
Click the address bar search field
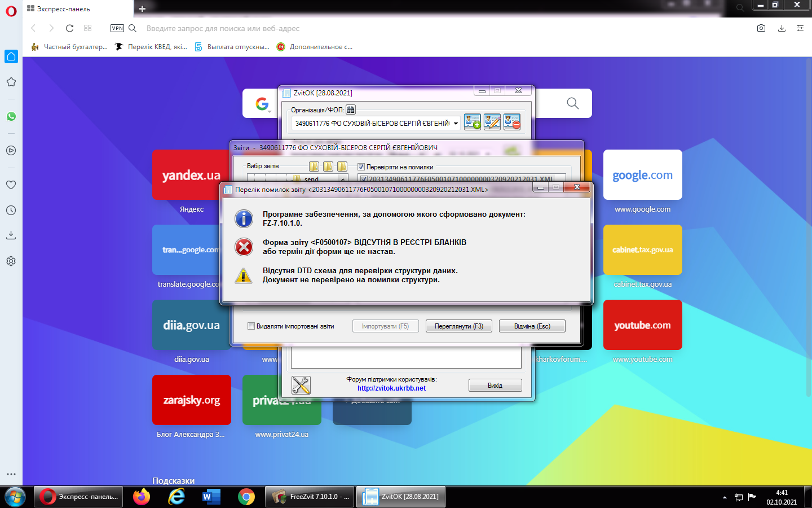(445, 28)
